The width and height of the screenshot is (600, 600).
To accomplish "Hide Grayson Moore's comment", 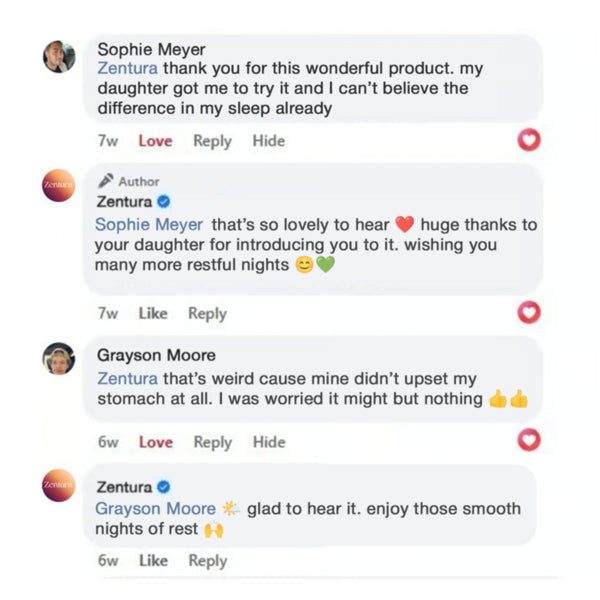I will (x=268, y=441).
